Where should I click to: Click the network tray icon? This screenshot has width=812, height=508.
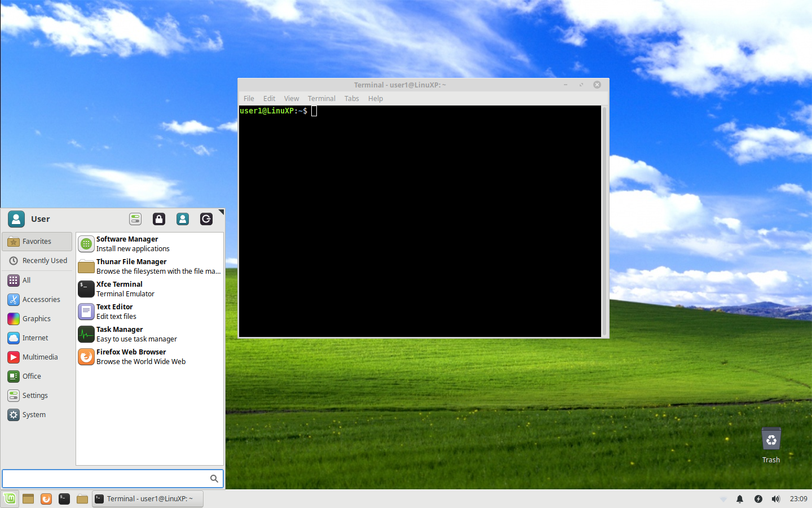click(723, 498)
